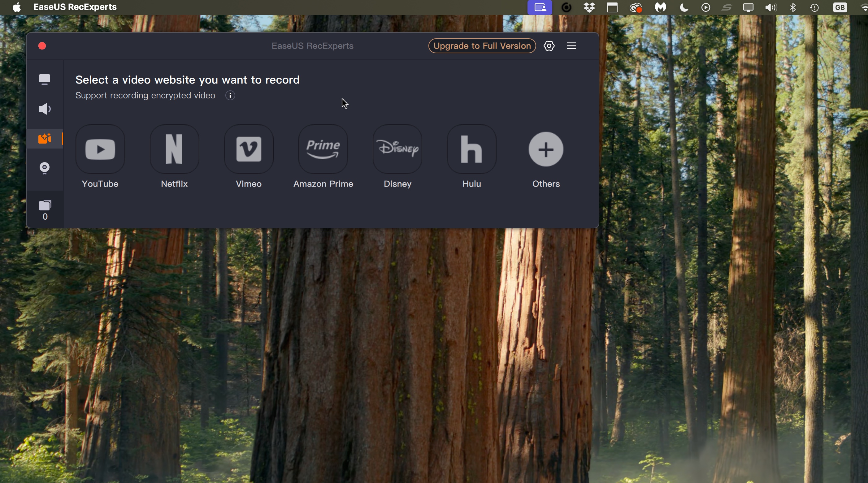Show info about encrypted video recording
The height and width of the screenshot is (483, 868).
230,96
